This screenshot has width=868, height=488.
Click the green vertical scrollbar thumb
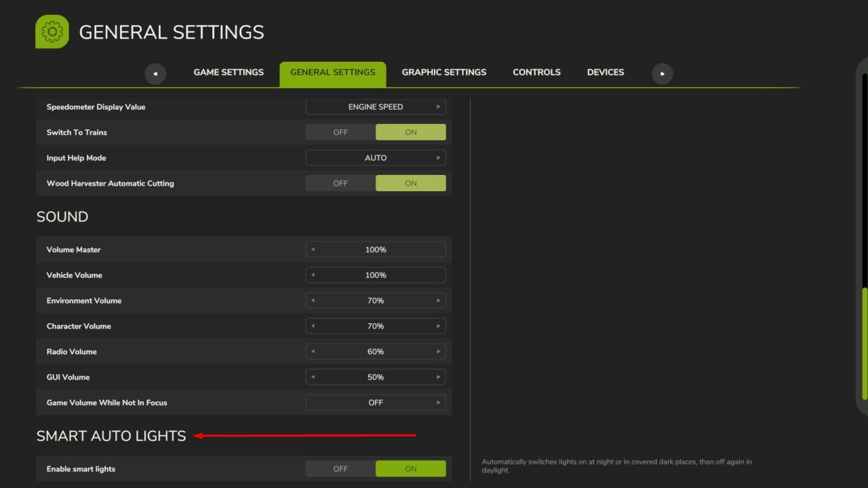(x=865, y=343)
